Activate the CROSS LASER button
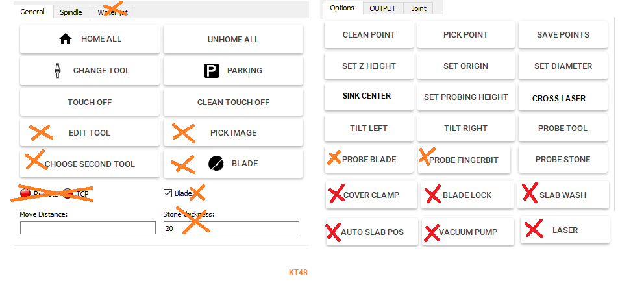Screen dimensions: 644x307 coord(559,99)
